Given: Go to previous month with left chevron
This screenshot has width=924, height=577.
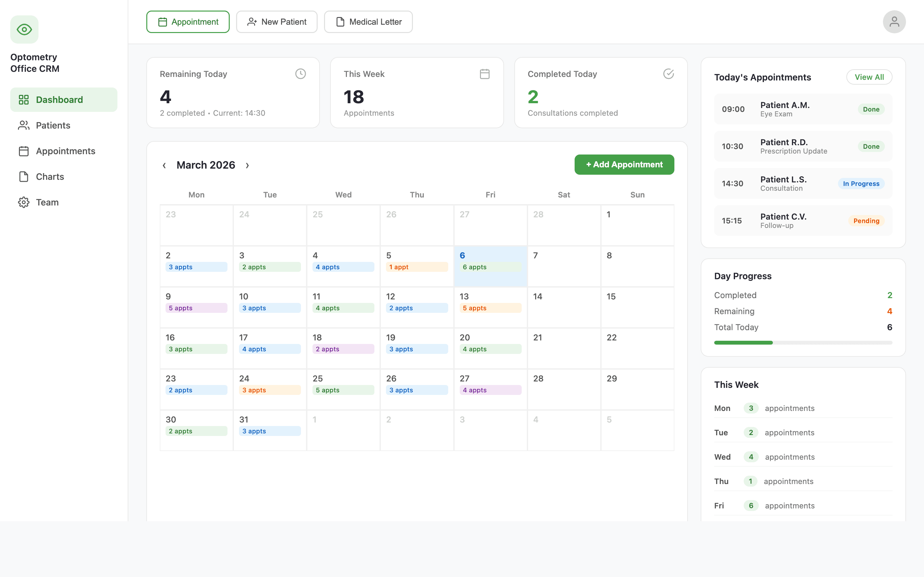Looking at the screenshot, I should coord(164,165).
